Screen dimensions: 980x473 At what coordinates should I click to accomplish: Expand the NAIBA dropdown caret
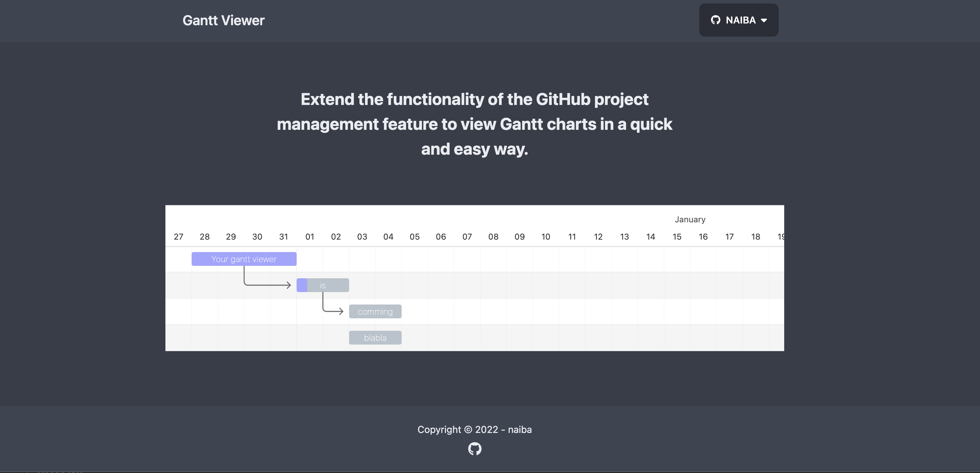[x=763, y=20]
